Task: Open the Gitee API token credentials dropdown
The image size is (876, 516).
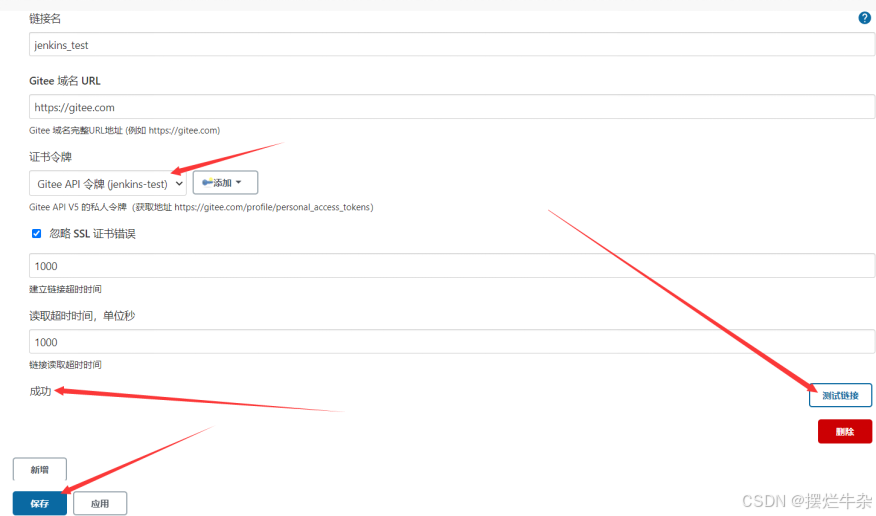Action: (x=108, y=184)
